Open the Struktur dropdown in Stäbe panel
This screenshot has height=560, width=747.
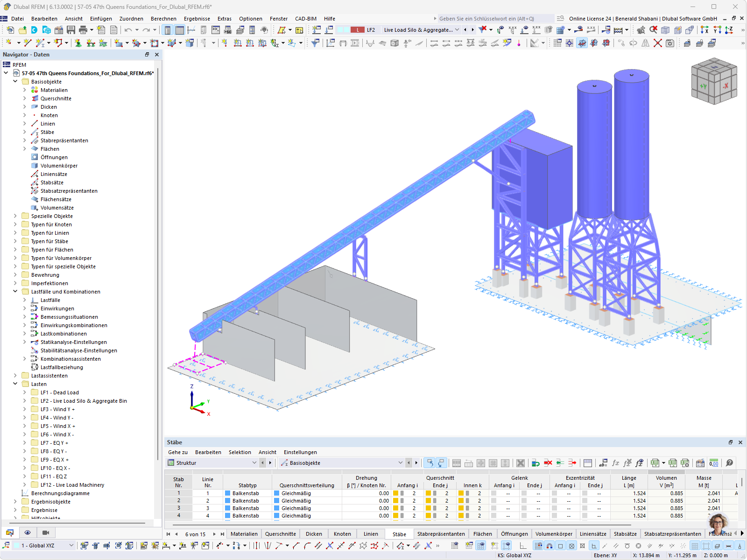point(255,462)
